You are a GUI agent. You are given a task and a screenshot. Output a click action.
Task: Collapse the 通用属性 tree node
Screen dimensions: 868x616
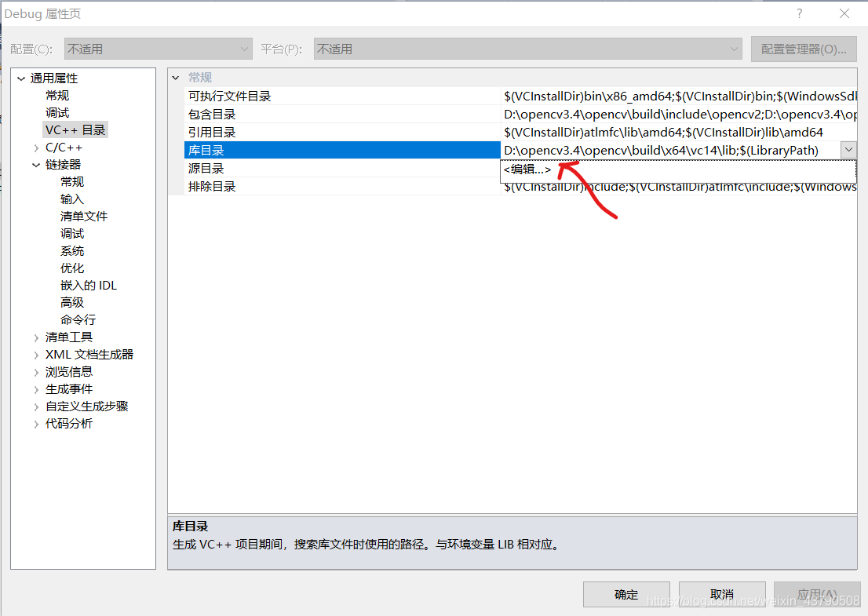(21, 78)
